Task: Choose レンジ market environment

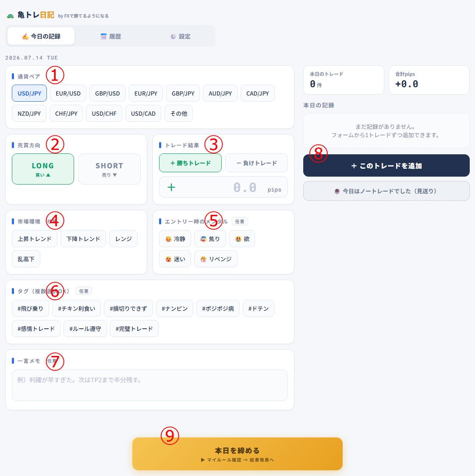Action: tap(123, 238)
